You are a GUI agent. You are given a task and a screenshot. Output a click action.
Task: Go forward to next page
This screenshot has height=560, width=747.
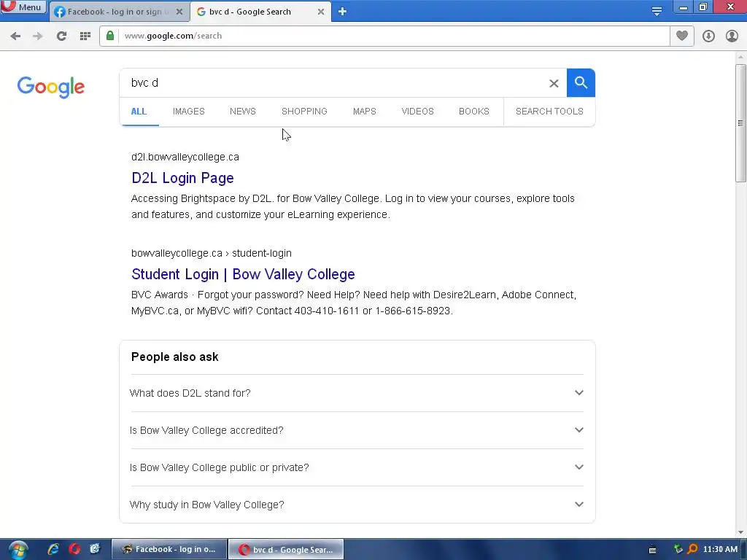(38, 36)
